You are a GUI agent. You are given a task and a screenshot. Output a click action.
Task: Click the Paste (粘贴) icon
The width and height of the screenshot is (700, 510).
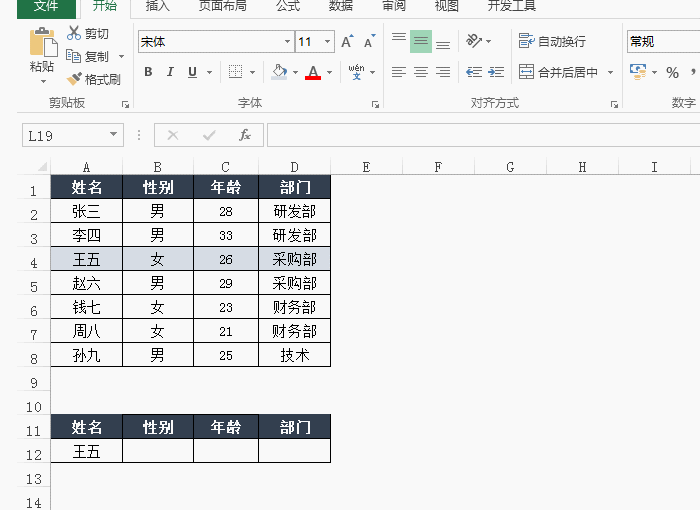coord(43,43)
